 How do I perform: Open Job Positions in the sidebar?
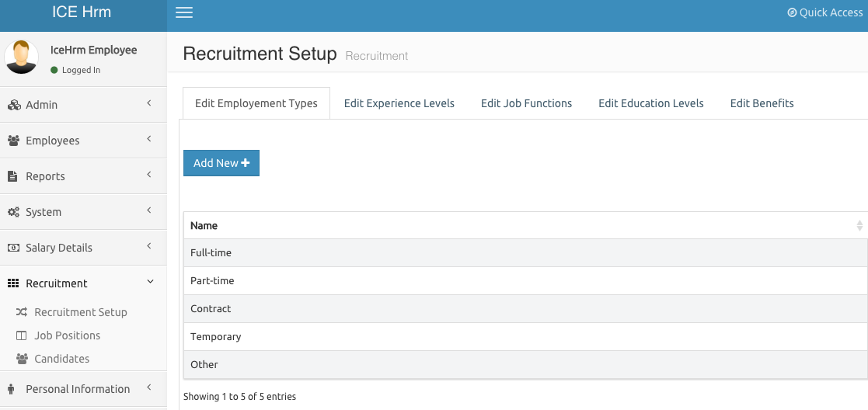coord(67,335)
